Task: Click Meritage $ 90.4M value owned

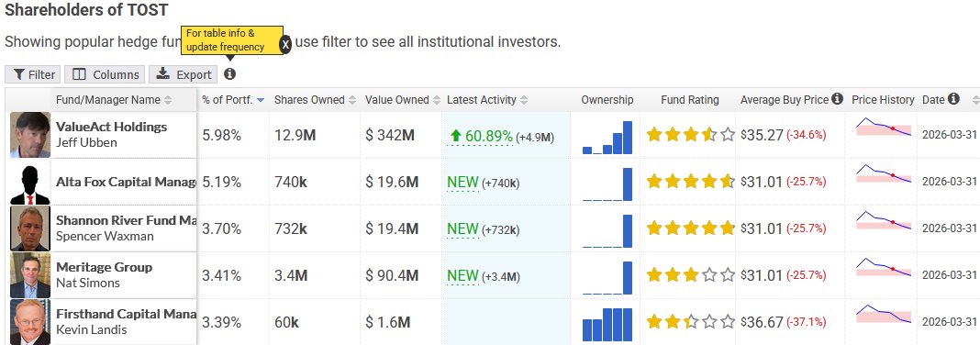Action: [392, 275]
